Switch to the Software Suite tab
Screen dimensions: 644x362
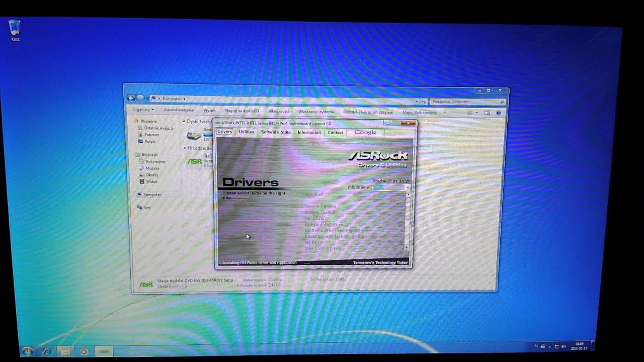click(x=276, y=132)
